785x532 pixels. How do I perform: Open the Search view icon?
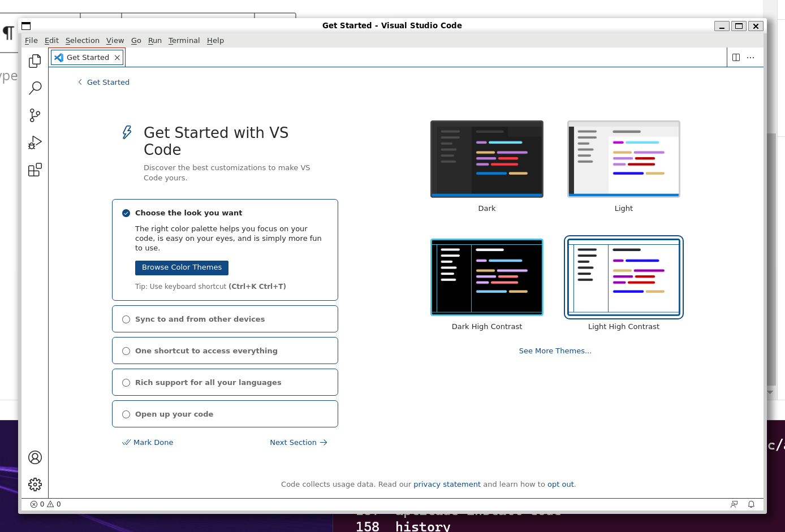[35, 88]
